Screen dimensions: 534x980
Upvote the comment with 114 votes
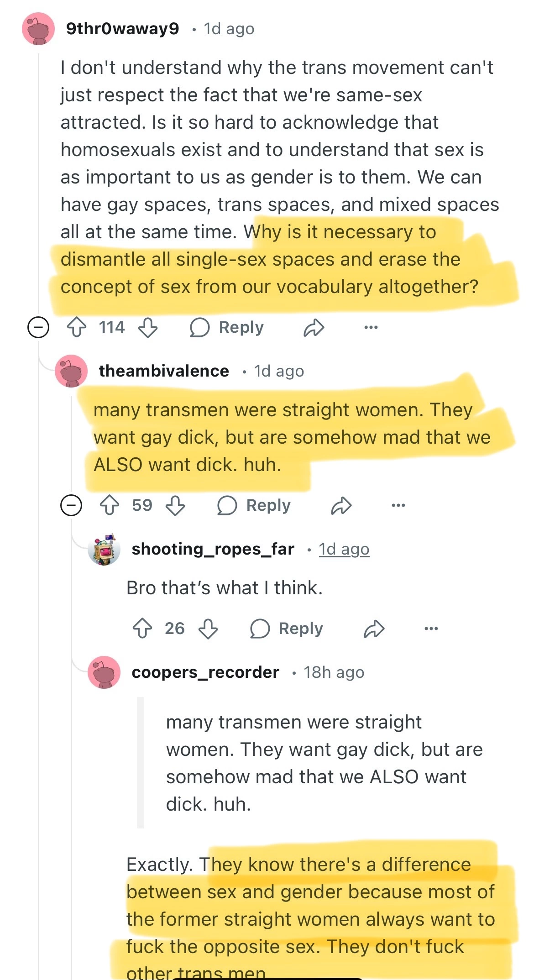tap(76, 327)
